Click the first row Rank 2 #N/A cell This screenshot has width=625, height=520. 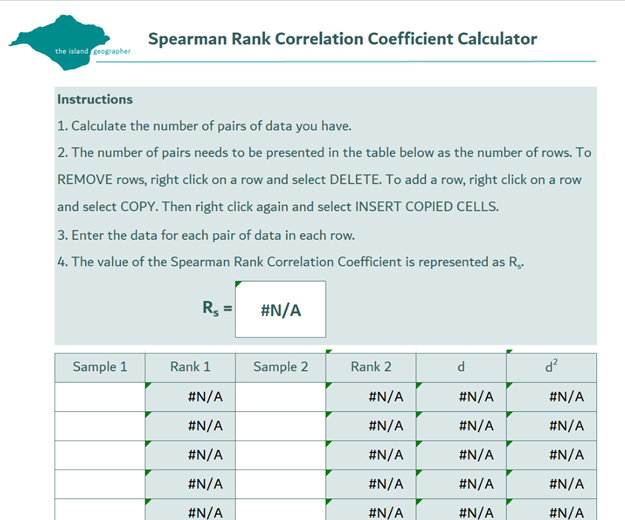371,397
